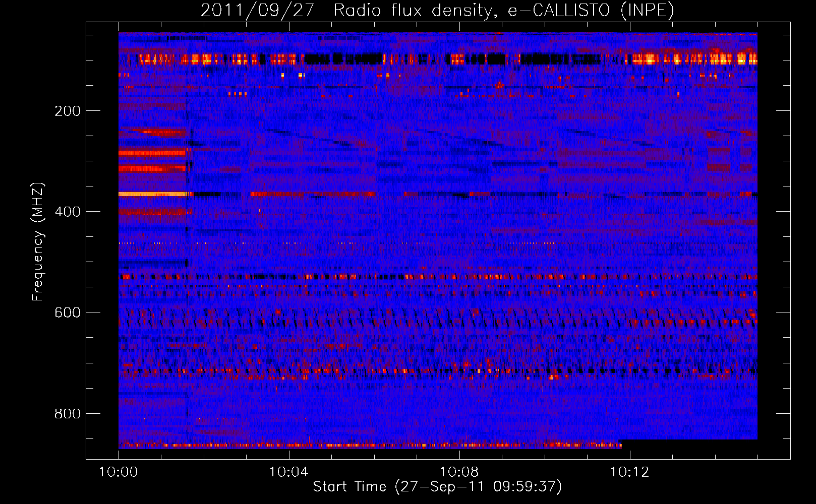816x504 pixels.
Task: Click the 'Start Time (27-Sep-11 09:59:37)' label
Action: (437, 487)
